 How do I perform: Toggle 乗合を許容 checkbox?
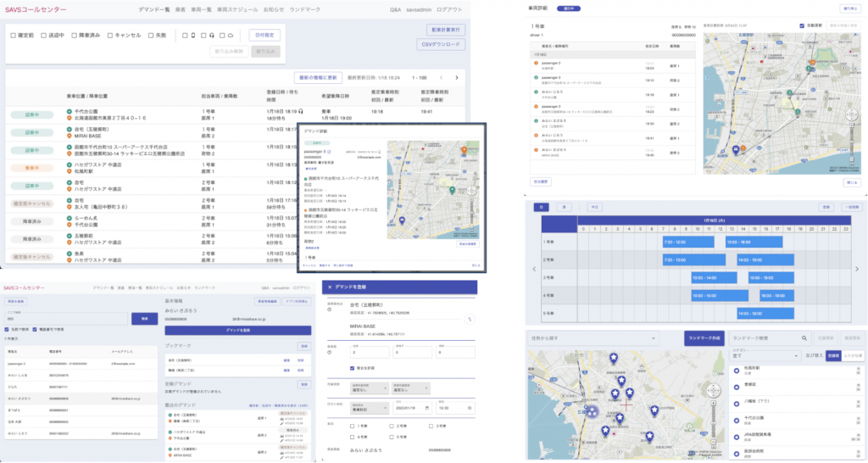point(353,368)
